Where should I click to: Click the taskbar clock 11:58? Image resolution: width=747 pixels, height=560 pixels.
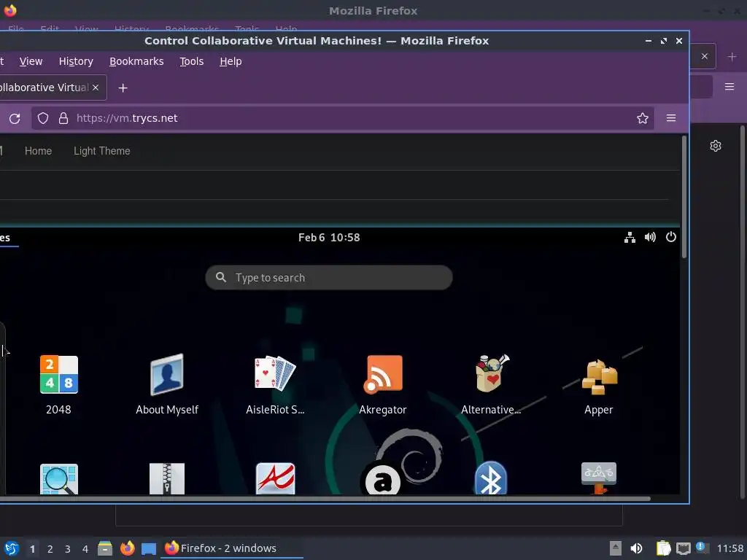pyautogui.click(x=729, y=548)
